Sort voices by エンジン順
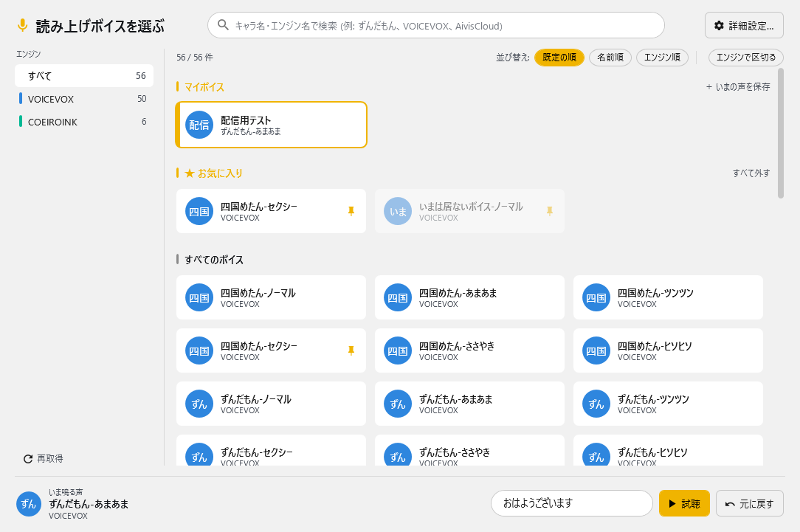The image size is (800, 532). [662, 57]
